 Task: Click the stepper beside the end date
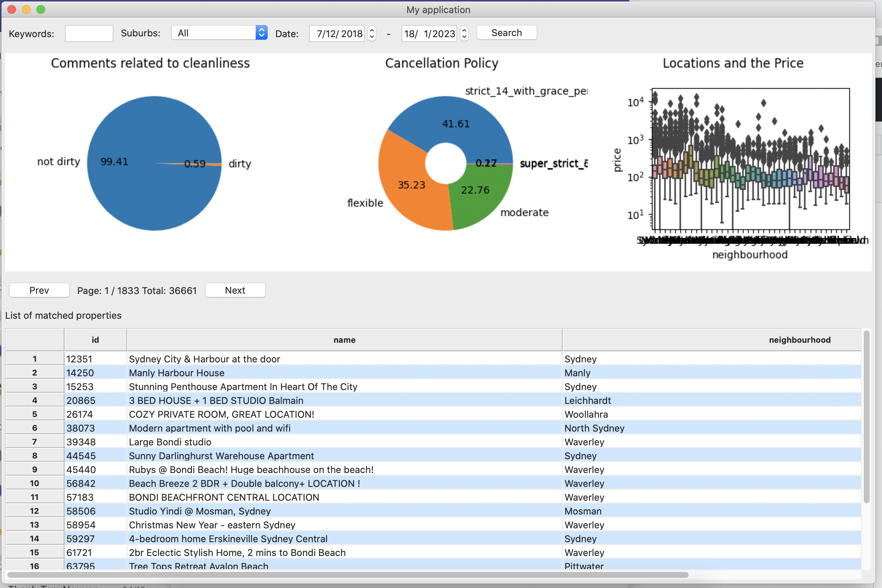[464, 33]
